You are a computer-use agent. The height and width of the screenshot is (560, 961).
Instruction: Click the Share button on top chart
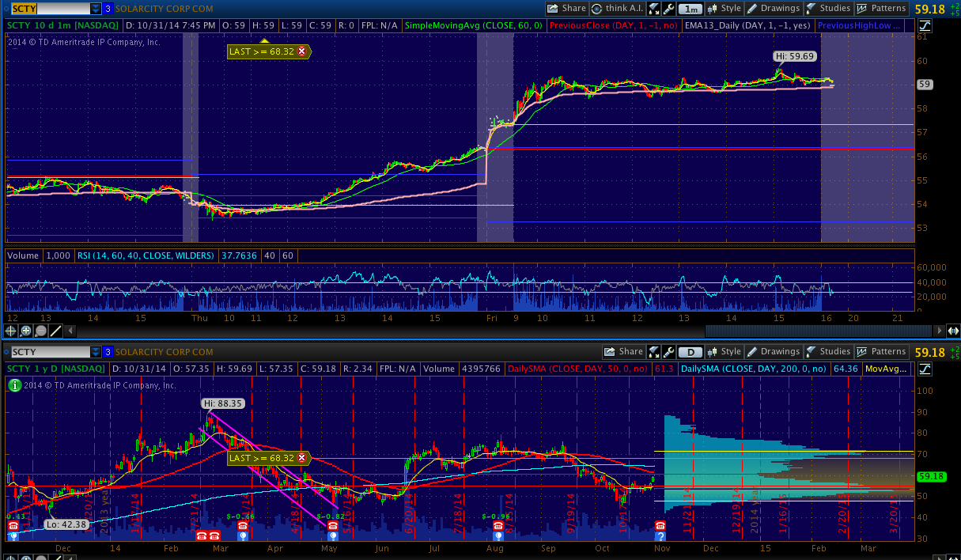566,9
